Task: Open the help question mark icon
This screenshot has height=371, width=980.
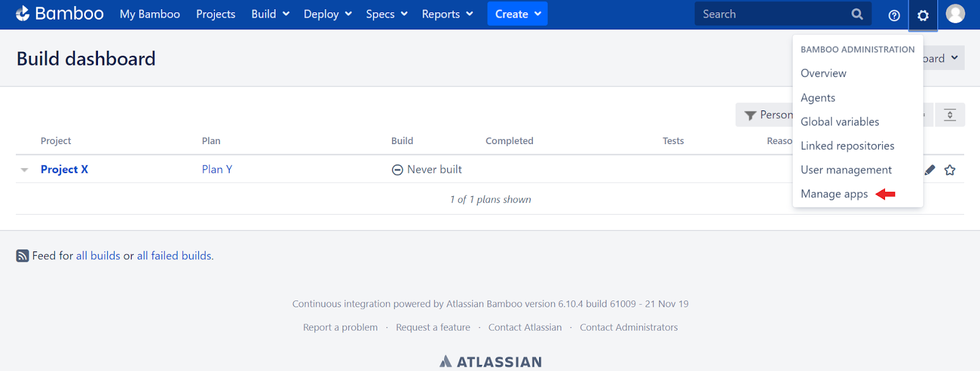Action: click(x=894, y=15)
